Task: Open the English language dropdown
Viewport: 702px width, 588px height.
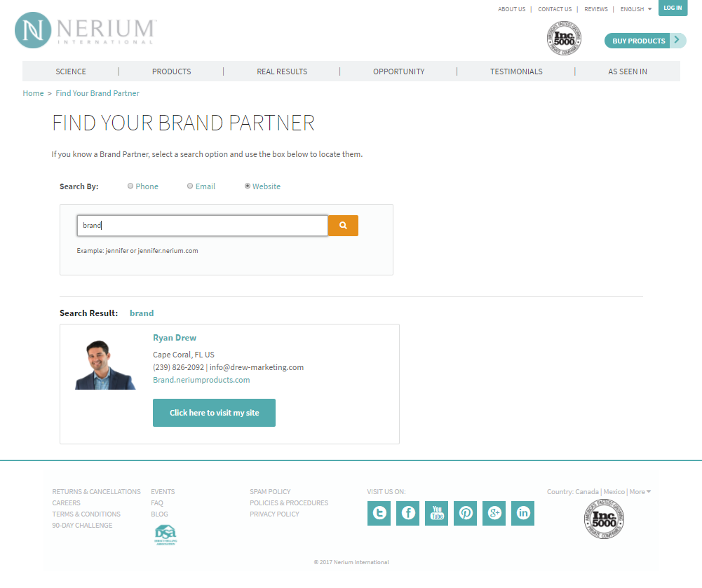Action: (635, 9)
